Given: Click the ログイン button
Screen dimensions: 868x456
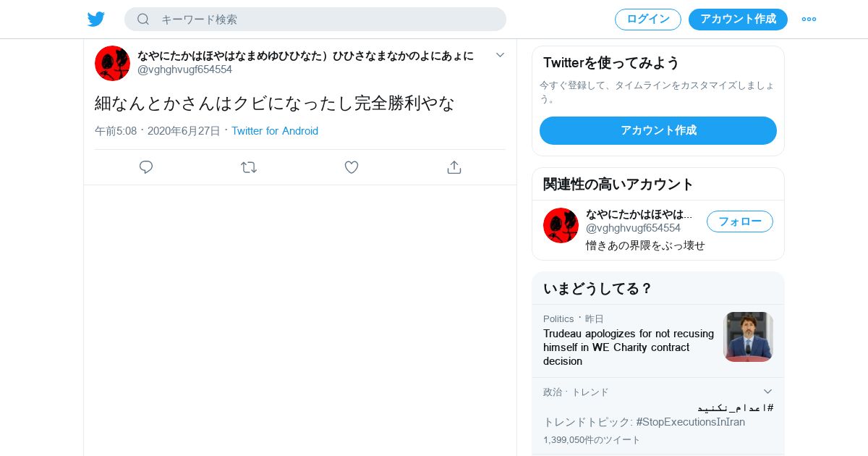Looking at the screenshot, I should (x=648, y=20).
